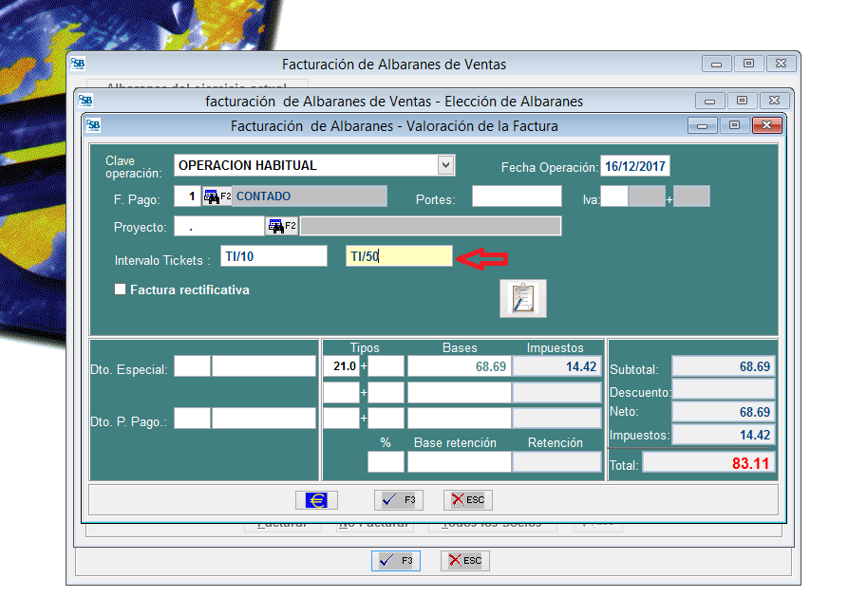Click the F. Pago code field

click(187, 196)
